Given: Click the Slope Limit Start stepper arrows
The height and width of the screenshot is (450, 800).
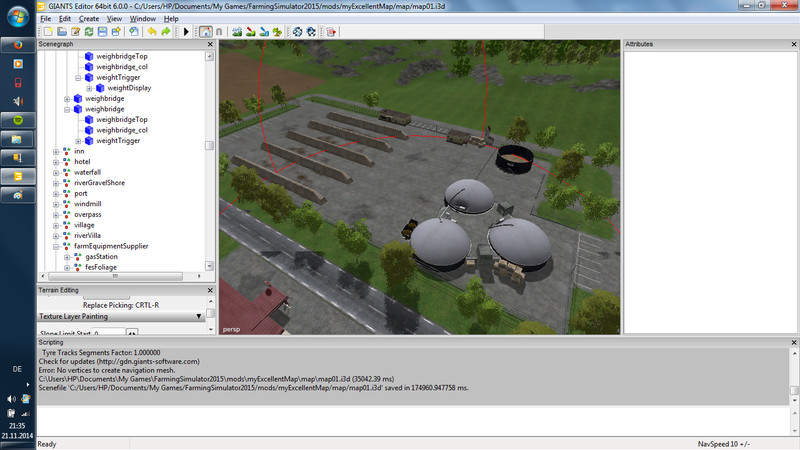Looking at the screenshot, I should 132,333.
